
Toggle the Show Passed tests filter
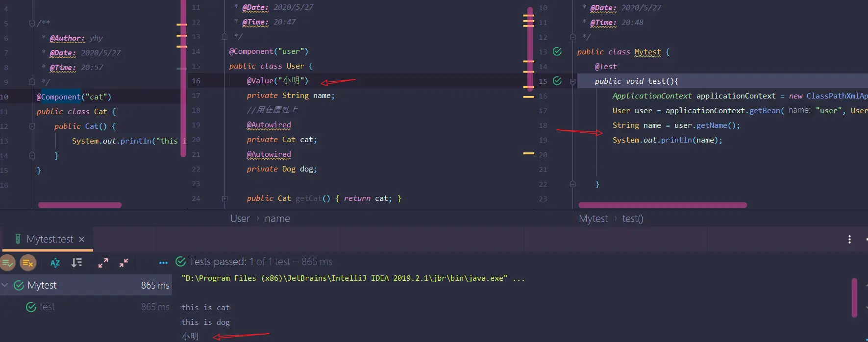8,263
